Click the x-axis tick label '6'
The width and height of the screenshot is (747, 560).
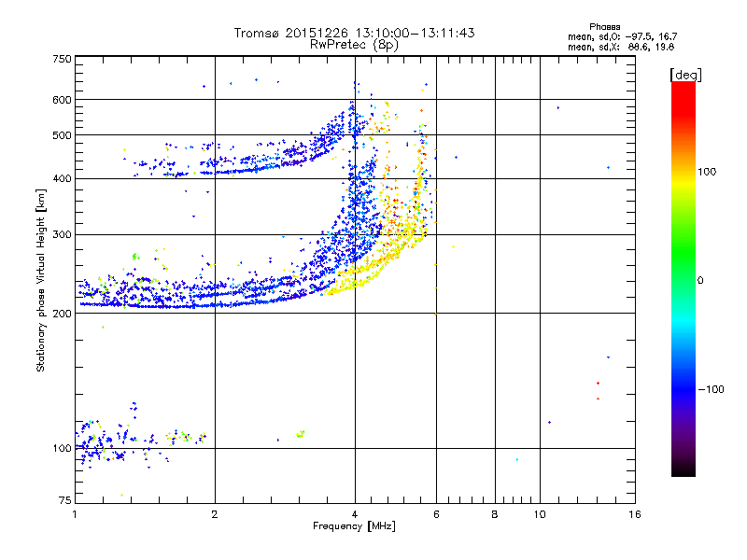point(436,514)
